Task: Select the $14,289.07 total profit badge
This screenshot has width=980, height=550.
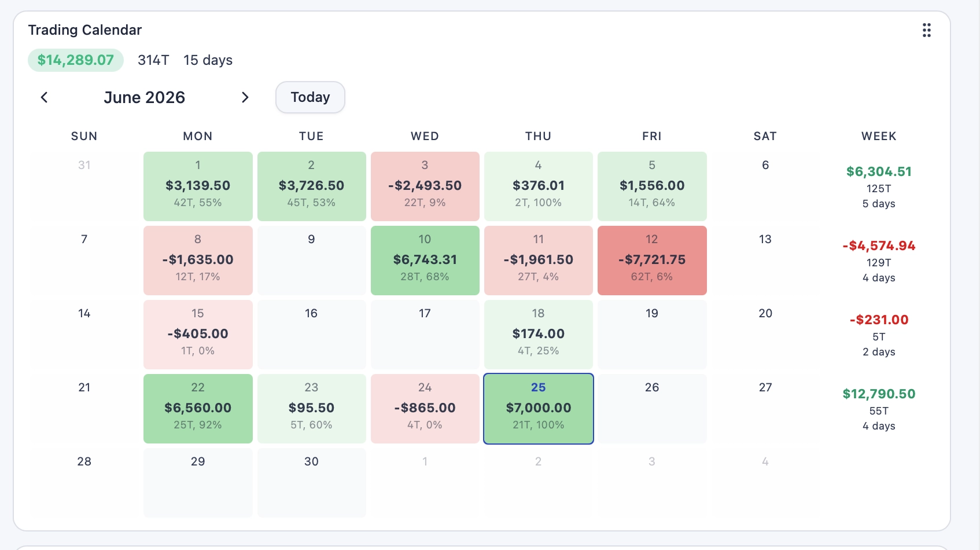Action: click(x=76, y=60)
